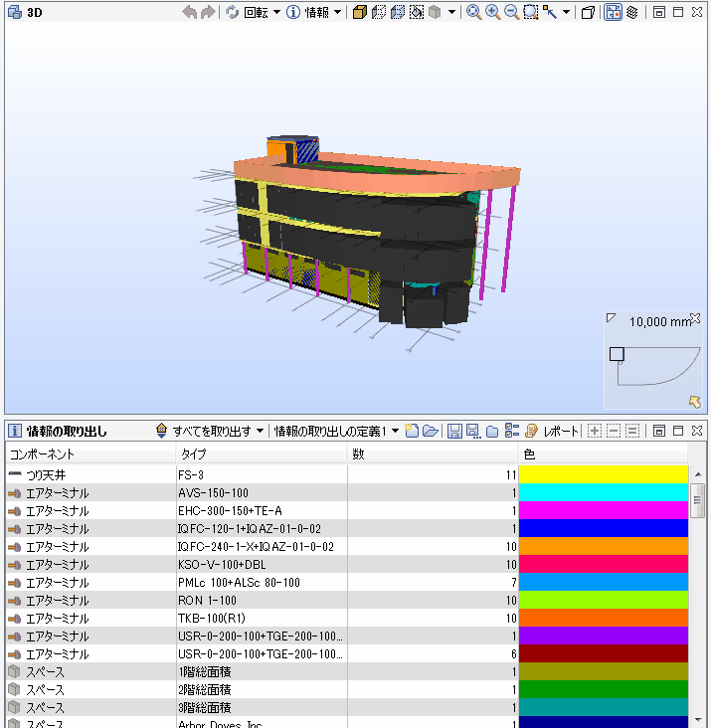
Task: Save the takeoff definition
Action: [454, 431]
